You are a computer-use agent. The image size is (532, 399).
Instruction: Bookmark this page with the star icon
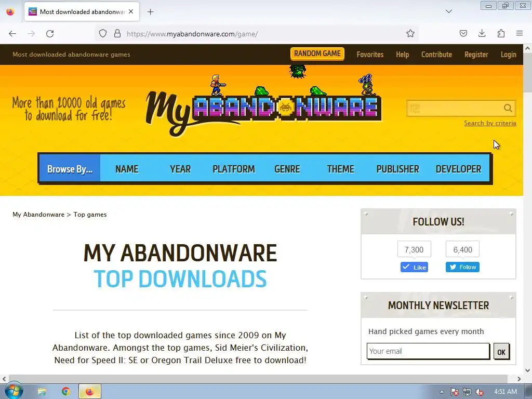pyautogui.click(x=410, y=34)
